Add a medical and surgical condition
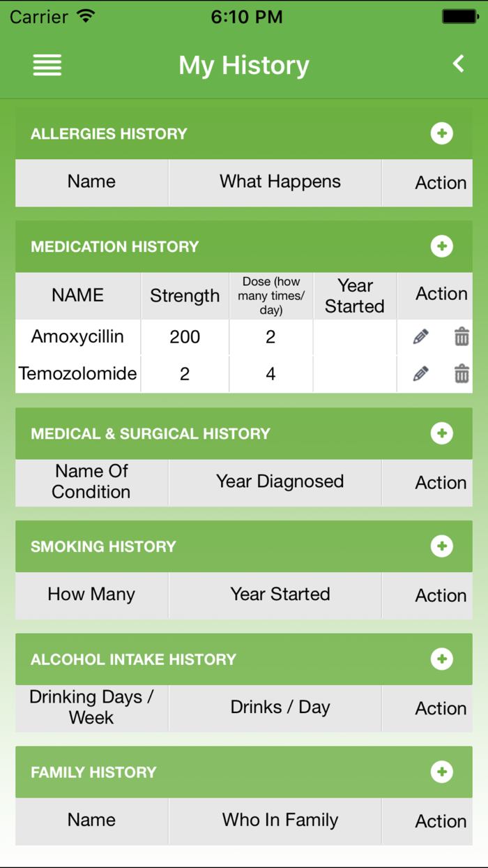This screenshot has width=488, height=868. (442, 433)
